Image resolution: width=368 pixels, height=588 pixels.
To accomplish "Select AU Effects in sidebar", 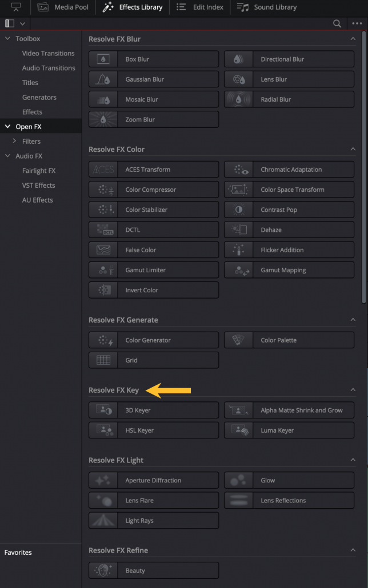I will point(37,200).
